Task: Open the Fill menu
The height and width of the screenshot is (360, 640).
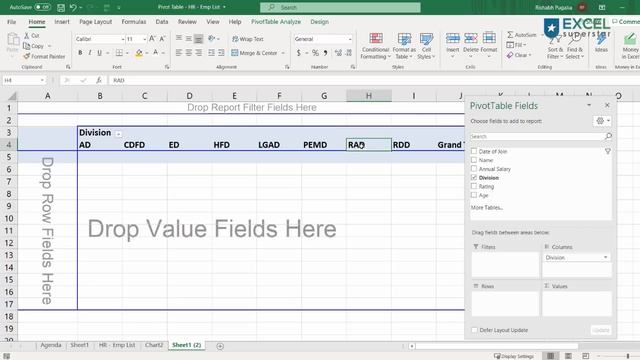Action: [x=516, y=45]
